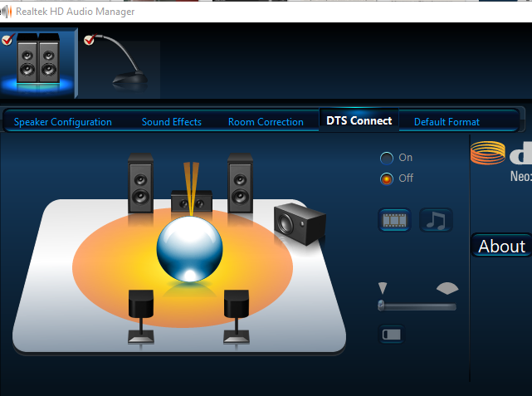Click the About button

501,246
